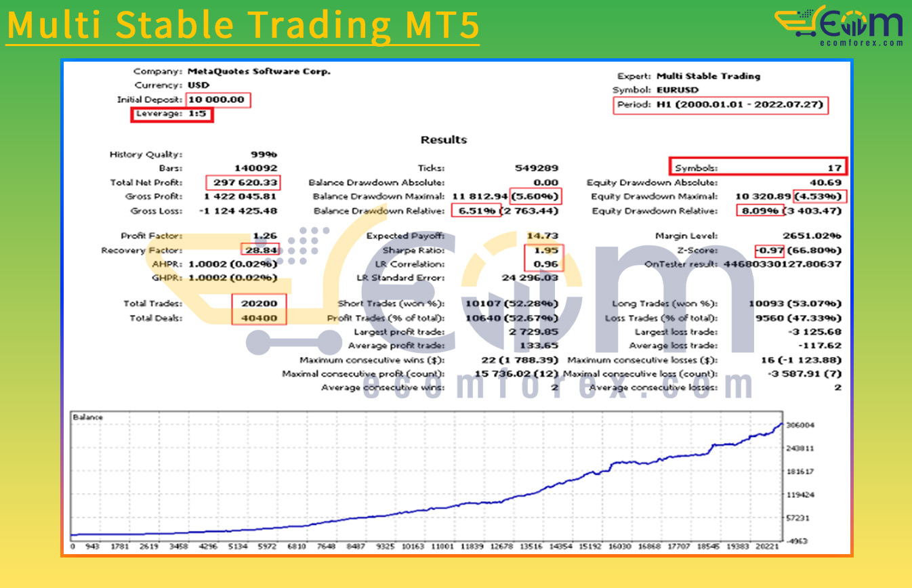
Task: Click the AHPR value 1.0002 (0.02%)
Action: pyautogui.click(x=232, y=264)
